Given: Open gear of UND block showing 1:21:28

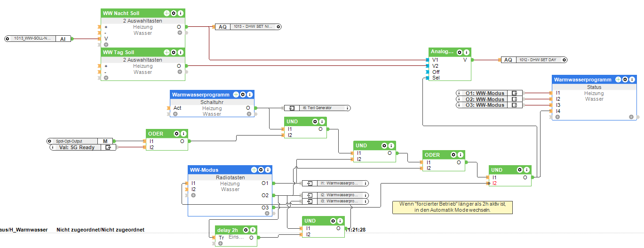Looking at the screenshot, I should pos(333,221).
